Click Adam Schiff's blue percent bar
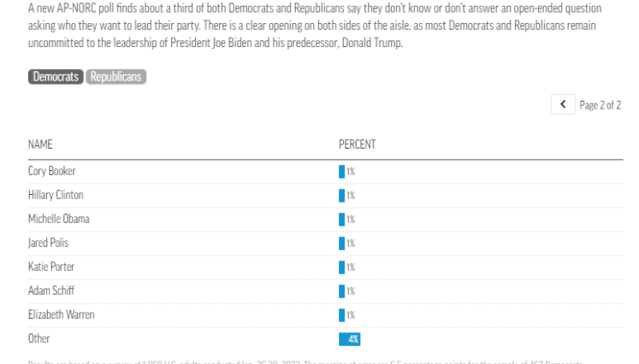 click(x=341, y=291)
